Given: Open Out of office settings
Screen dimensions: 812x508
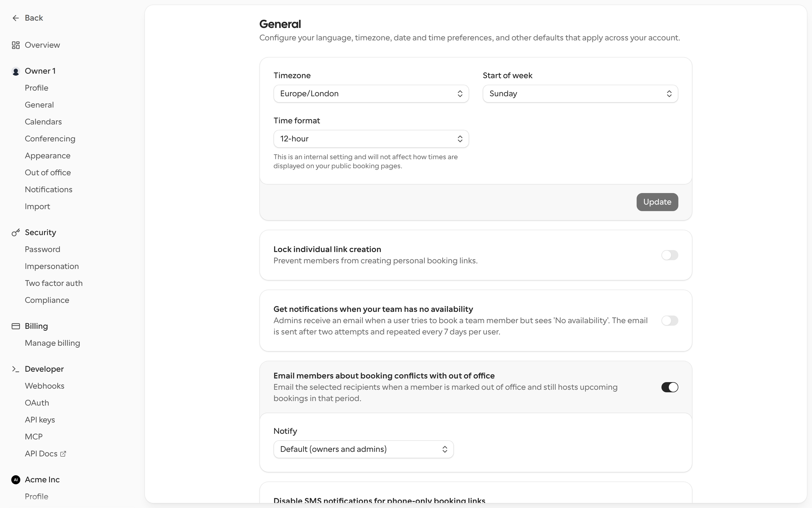Looking at the screenshot, I should (48, 172).
